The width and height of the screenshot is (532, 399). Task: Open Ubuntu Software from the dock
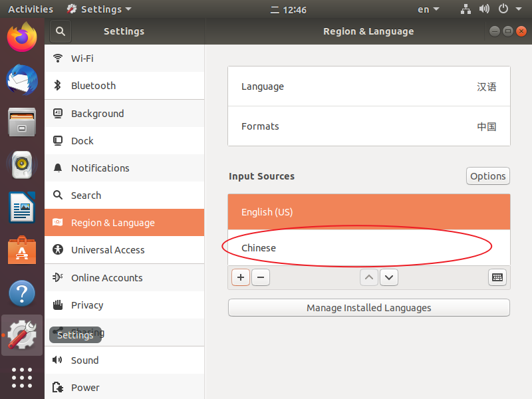point(22,250)
